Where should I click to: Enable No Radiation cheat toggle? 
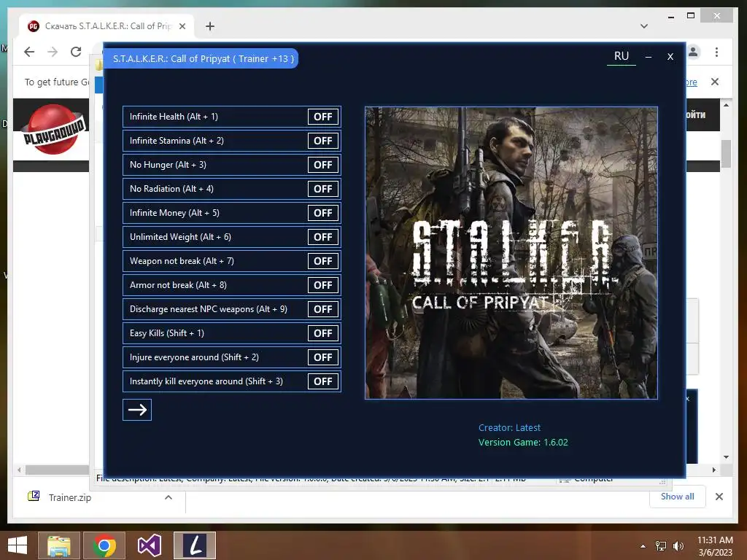click(323, 189)
